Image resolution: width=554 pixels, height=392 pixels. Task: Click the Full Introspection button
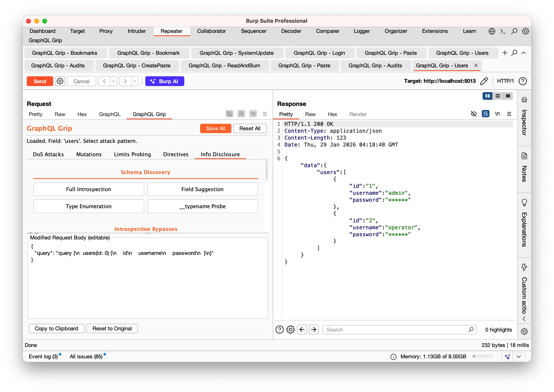pos(89,189)
